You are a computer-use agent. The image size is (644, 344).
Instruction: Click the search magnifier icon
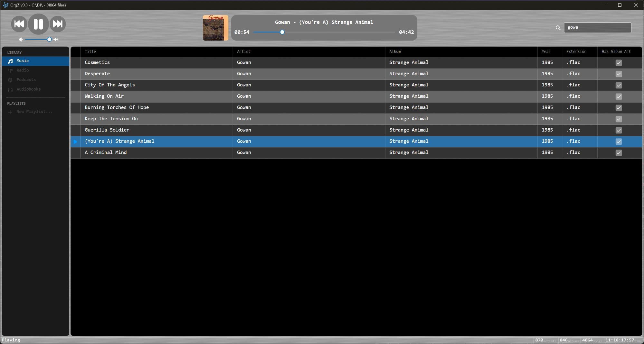pyautogui.click(x=558, y=28)
